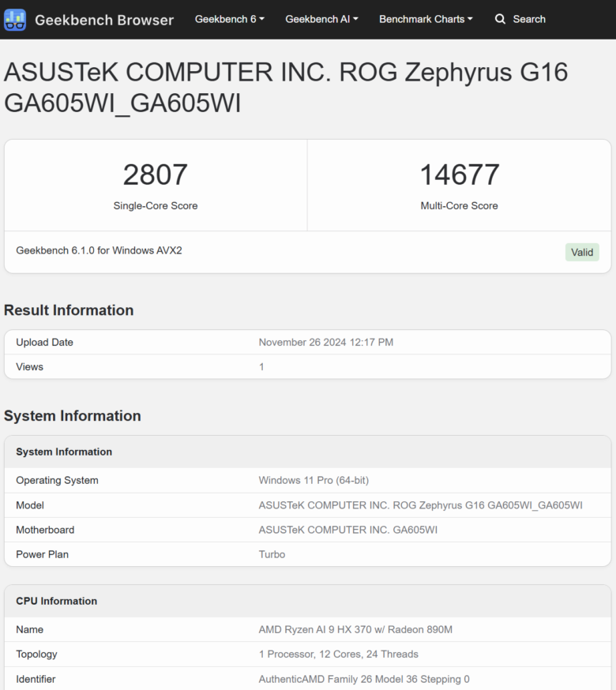Click the Geekbench logo icon
The width and height of the screenshot is (616, 690).
click(15, 20)
